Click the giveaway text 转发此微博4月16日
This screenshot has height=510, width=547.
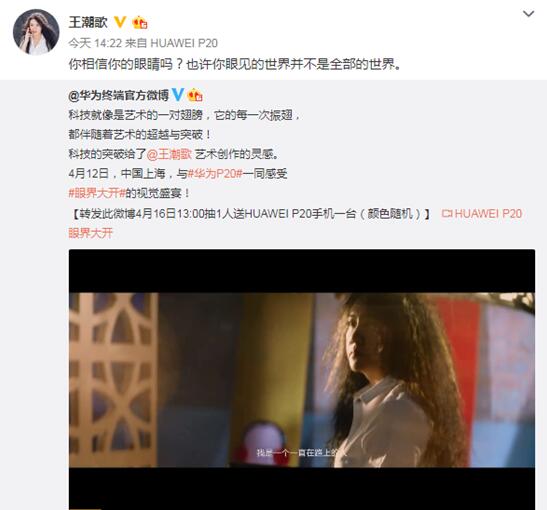coord(121,213)
